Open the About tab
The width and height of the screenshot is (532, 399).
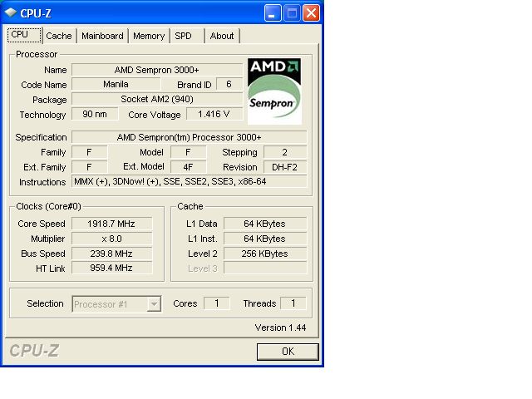point(222,36)
